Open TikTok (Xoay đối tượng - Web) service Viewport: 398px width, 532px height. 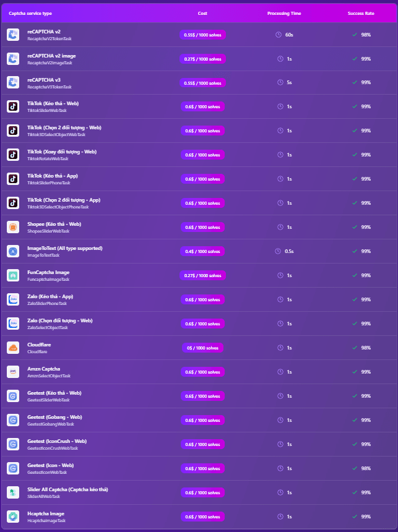pyautogui.click(x=62, y=152)
